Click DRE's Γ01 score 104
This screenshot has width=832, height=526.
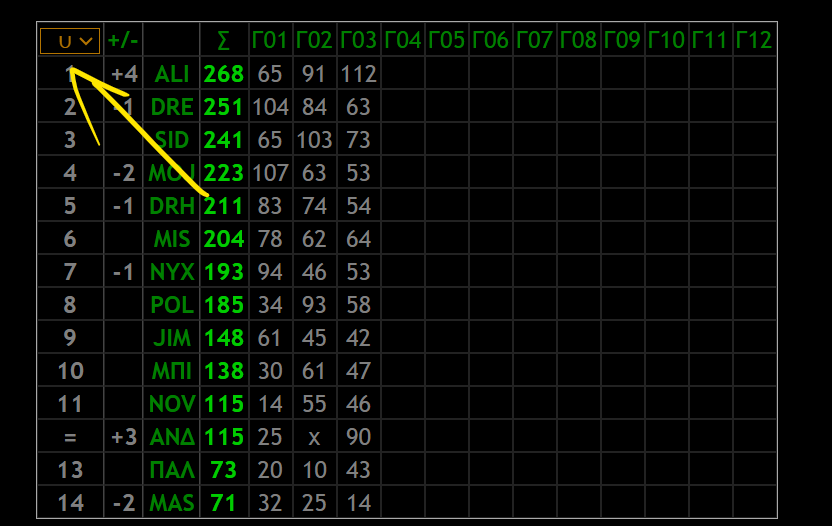pyautogui.click(x=271, y=107)
